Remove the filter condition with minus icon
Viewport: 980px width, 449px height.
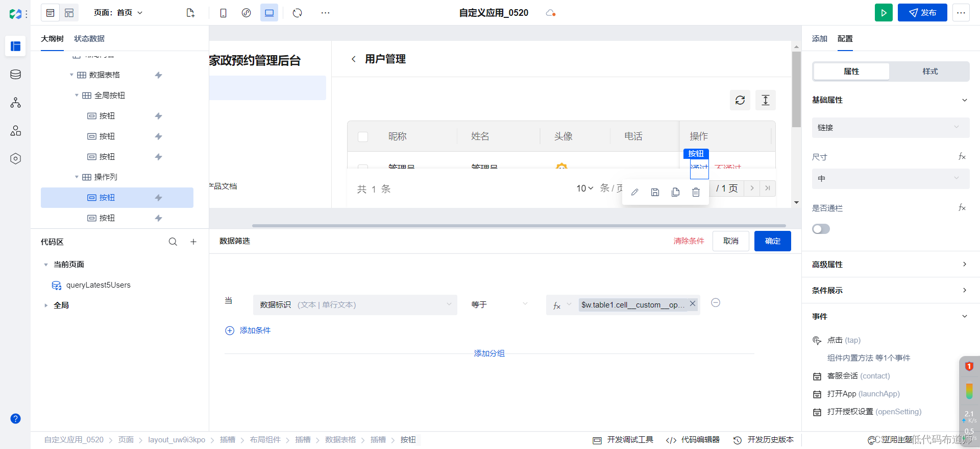point(716,303)
